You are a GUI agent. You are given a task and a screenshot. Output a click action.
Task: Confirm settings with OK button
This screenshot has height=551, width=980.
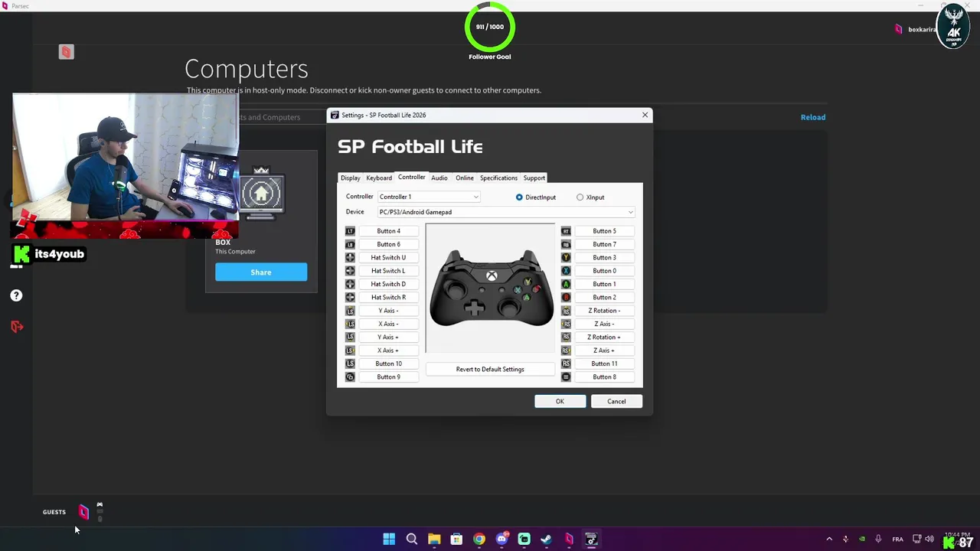coord(560,401)
